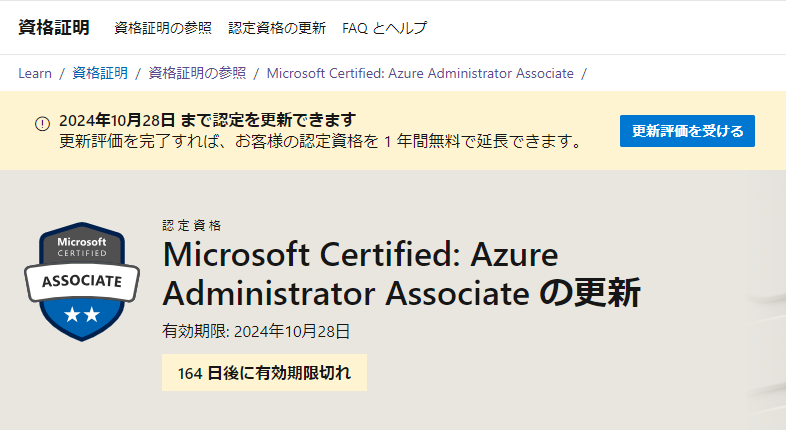Open Azure Administrator Associate breadcrumb link
Screen dimensions: 786x430
tap(420, 73)
